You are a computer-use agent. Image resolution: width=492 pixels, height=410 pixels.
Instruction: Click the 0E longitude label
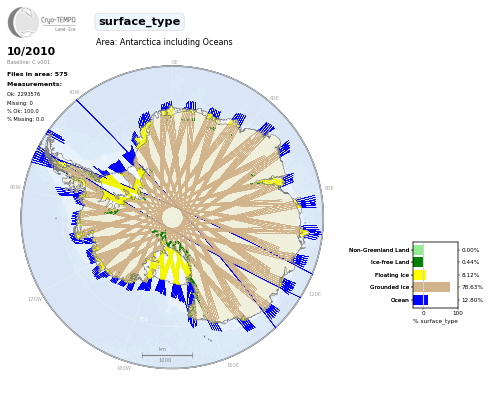(174, 62)
